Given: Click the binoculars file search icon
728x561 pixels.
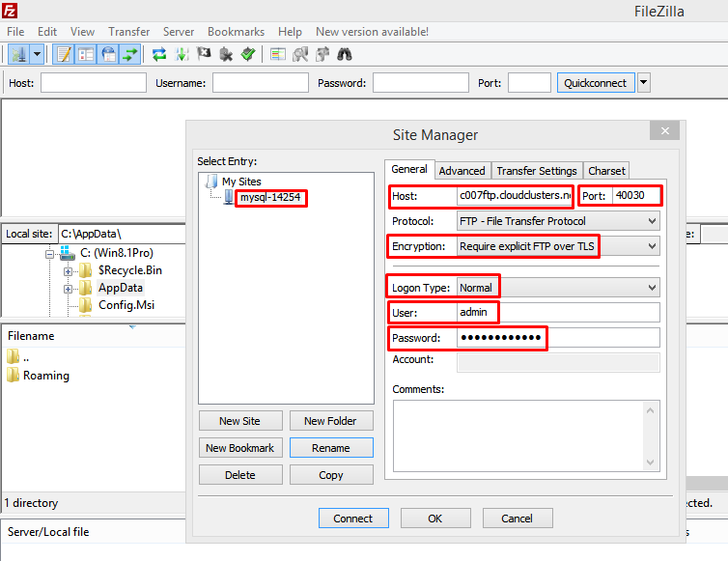Looking at the screenshot, I should (x=345, y=54).
